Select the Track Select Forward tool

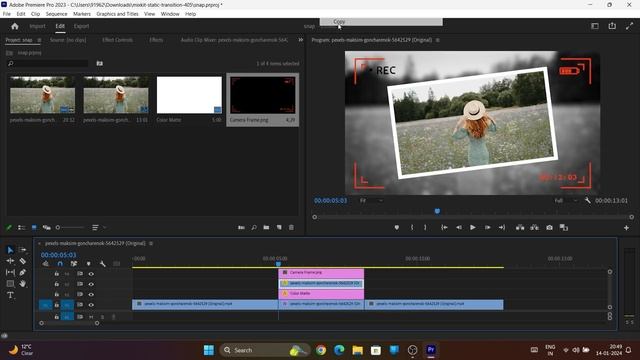click(22, 249)
